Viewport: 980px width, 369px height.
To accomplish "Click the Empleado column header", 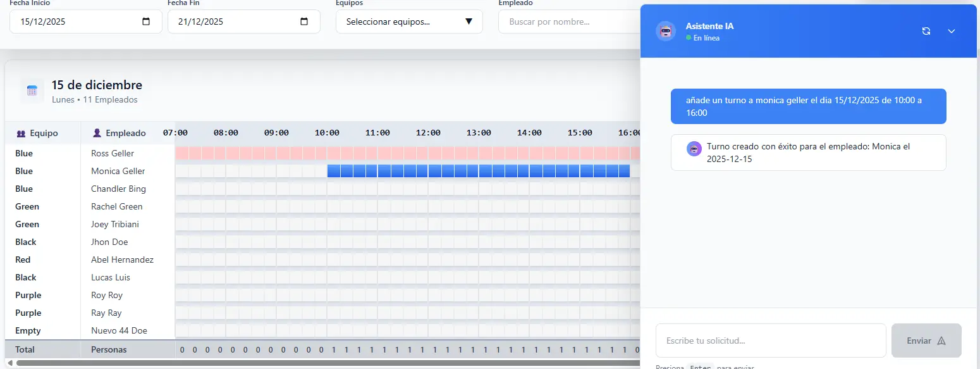I will (x=128, y=133).
